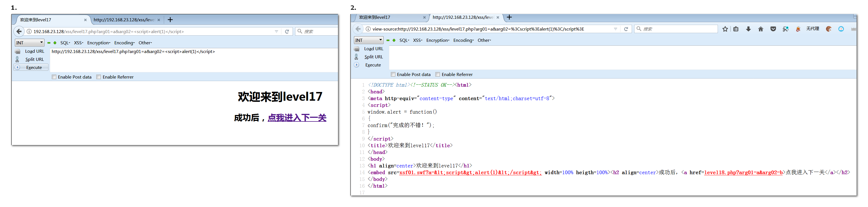This screenshot has height=207, width=868.
Task: Tick Enable Post data under the HackBar URL
Action: click(54, 77)
